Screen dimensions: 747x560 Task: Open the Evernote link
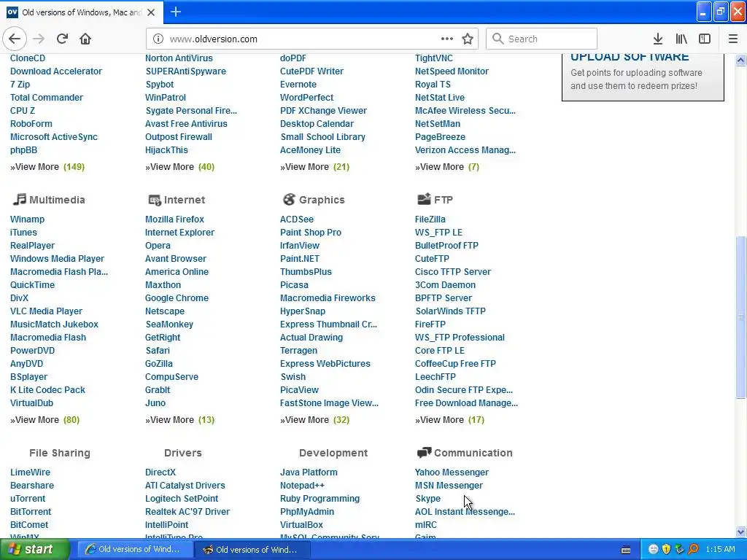298,85
